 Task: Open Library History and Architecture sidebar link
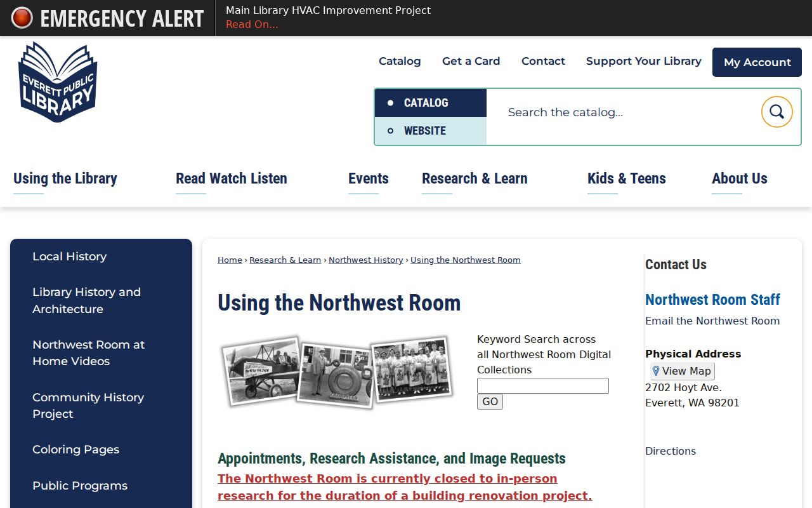pyautogui.click(x=87, y=300)
